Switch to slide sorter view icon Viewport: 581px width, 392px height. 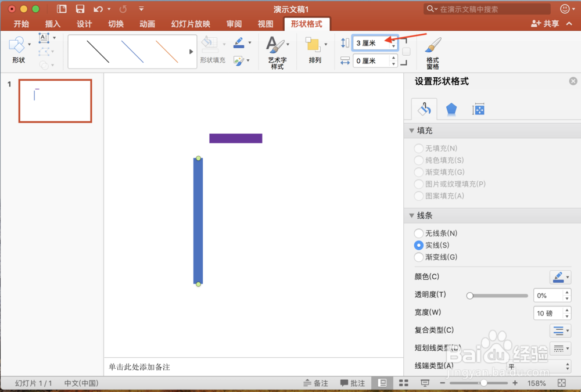coord(404,383)
